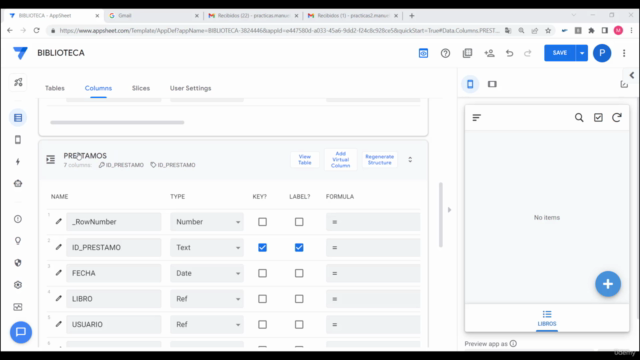Refresh the app preview with sync icon

[x=617, y=118]
